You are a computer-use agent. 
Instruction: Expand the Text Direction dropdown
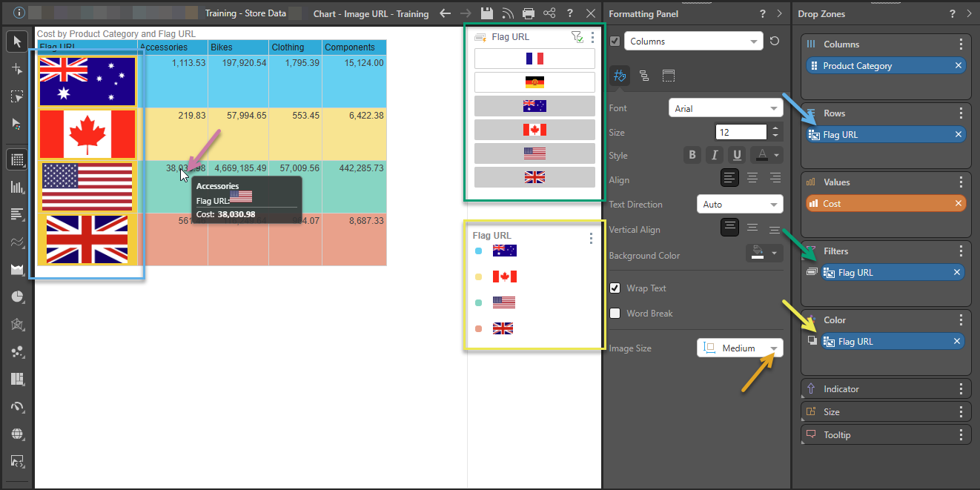point(739,205)
